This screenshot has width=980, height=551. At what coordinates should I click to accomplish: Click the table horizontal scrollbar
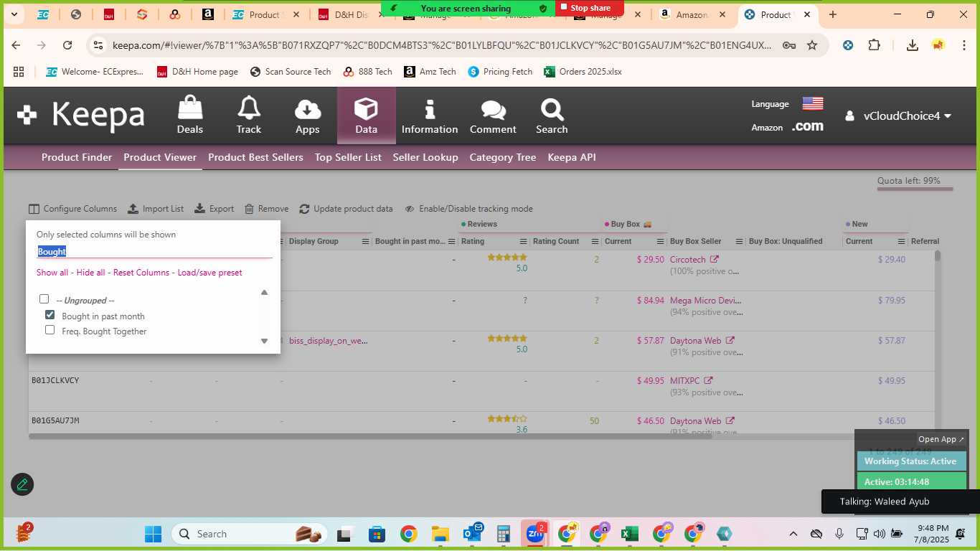point(369,436)
